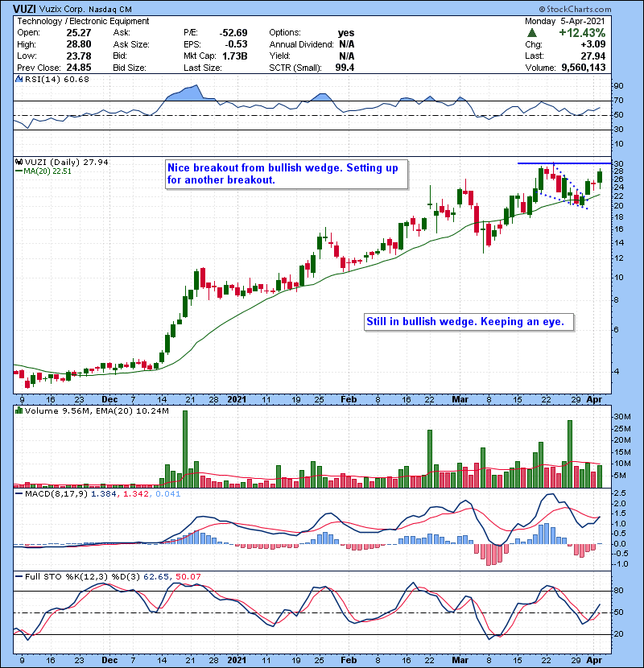Click the 2021 label on the bottom date axis
The height and width of the screenshot is (668, 644).
tap(237, 660)
